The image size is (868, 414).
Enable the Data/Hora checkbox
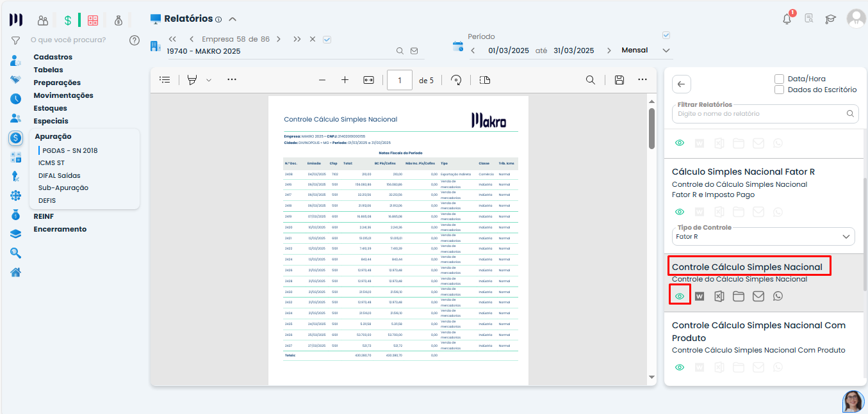(779, 79)
